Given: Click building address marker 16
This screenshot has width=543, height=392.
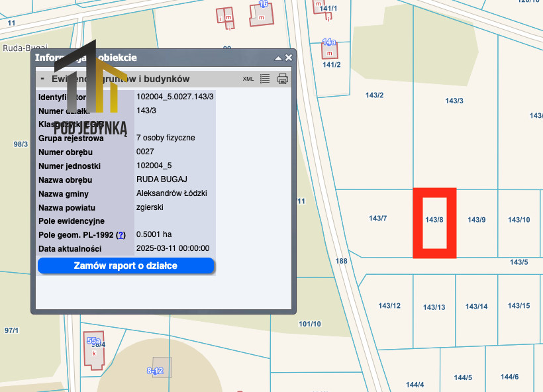Looking at the screenshot, I should [263, 4].
